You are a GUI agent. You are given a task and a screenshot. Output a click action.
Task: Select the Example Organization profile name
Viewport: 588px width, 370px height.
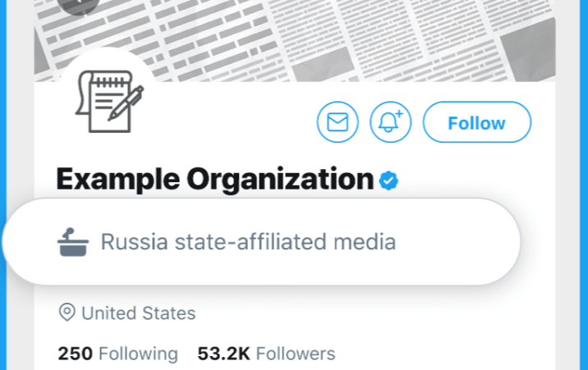[215, 180]
